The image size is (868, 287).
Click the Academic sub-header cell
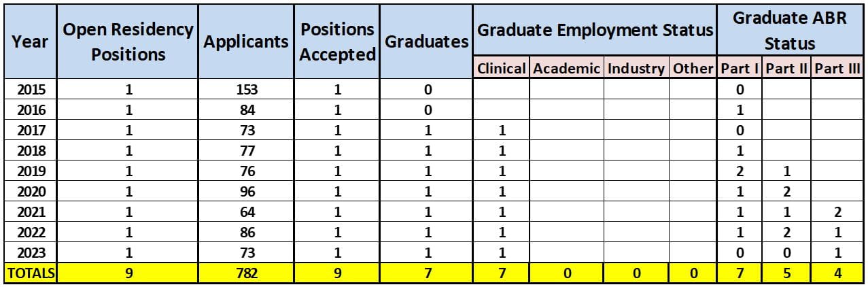(566, 68)
